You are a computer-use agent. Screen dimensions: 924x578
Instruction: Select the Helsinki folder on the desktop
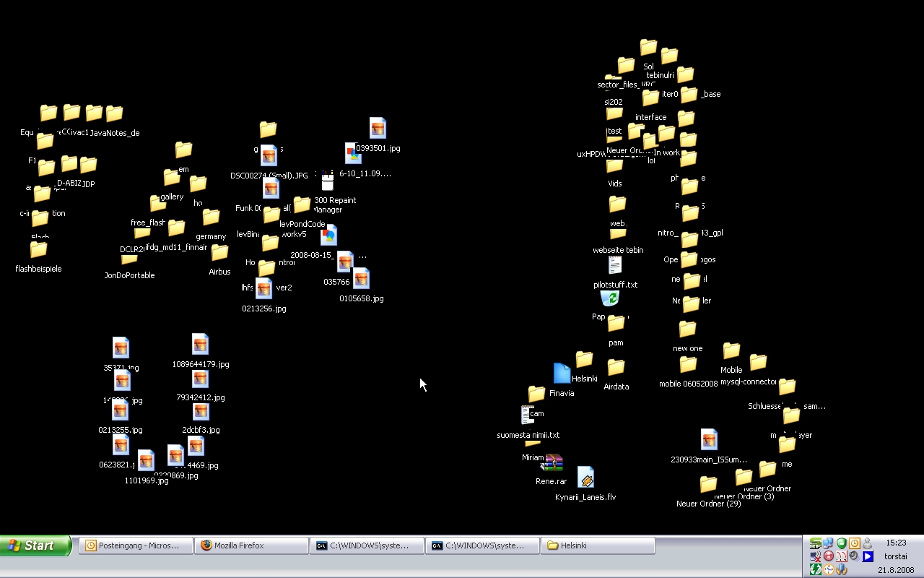(584, 359)
